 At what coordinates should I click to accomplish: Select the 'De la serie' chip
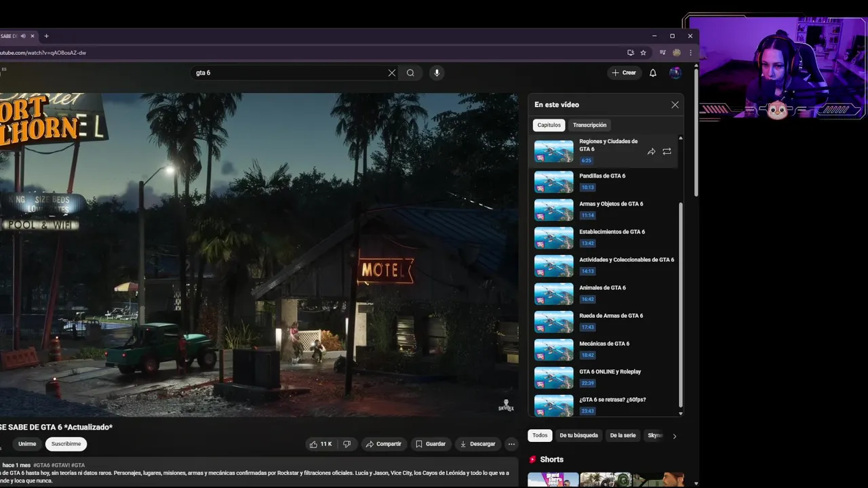click(623, 435)
